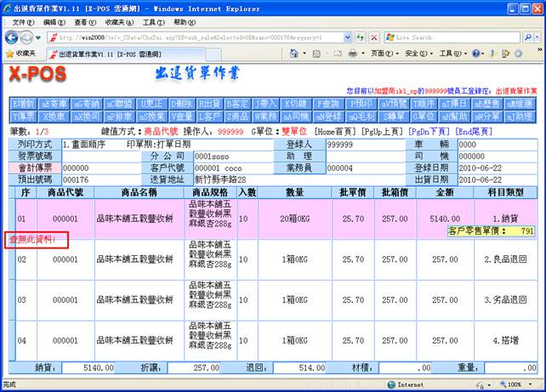Viewport: 546px width, 392px height.
Task: Click the page refresh icon
Action: click(x=361, y=37)
